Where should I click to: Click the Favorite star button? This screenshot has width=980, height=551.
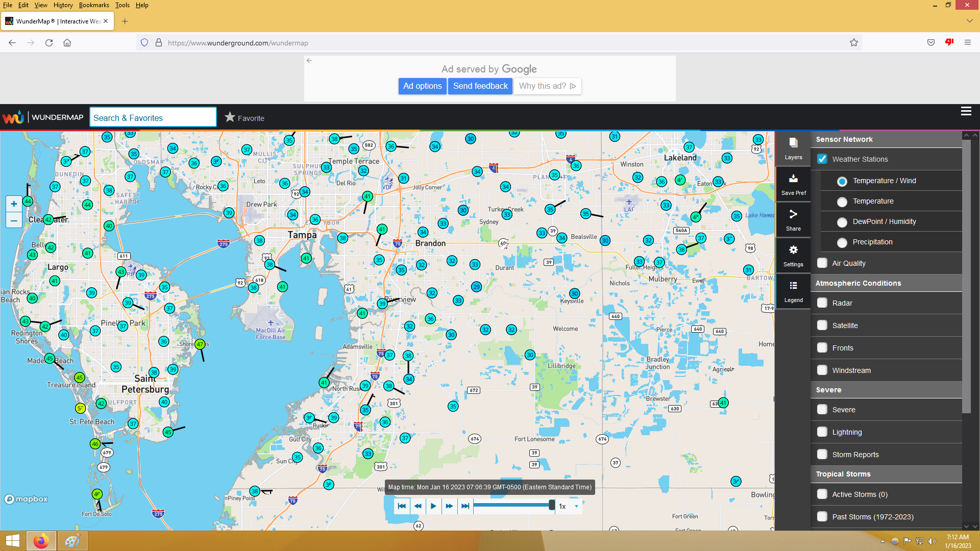244,118
